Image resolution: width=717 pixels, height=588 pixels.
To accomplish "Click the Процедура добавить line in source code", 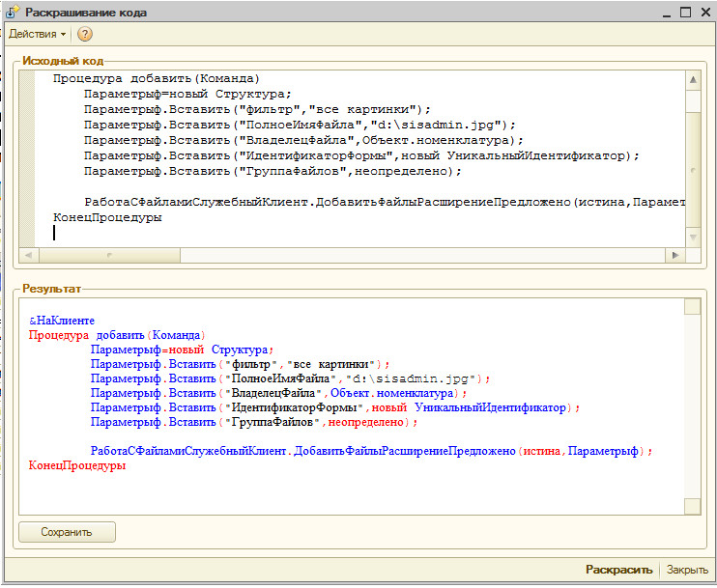I will (157, 78).
